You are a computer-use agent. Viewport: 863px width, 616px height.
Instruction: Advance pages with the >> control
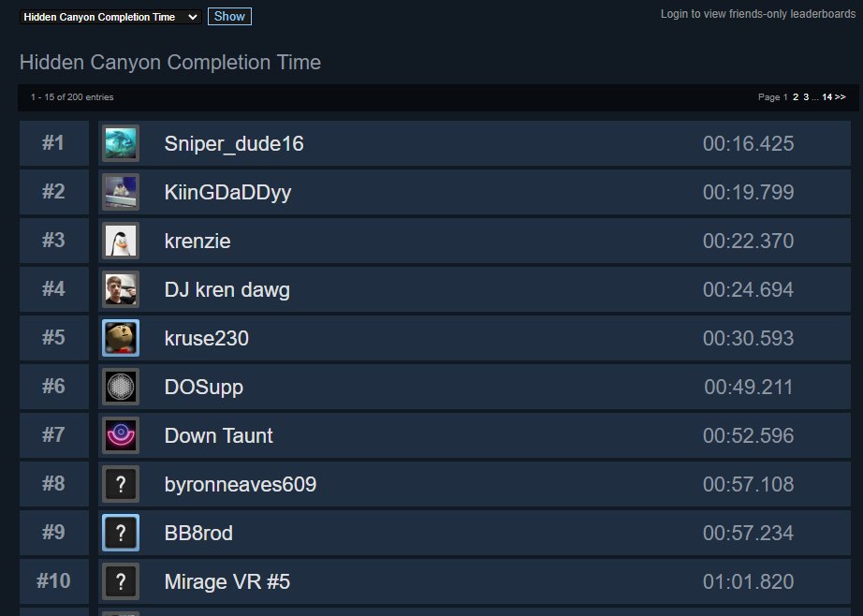[838, 96]
